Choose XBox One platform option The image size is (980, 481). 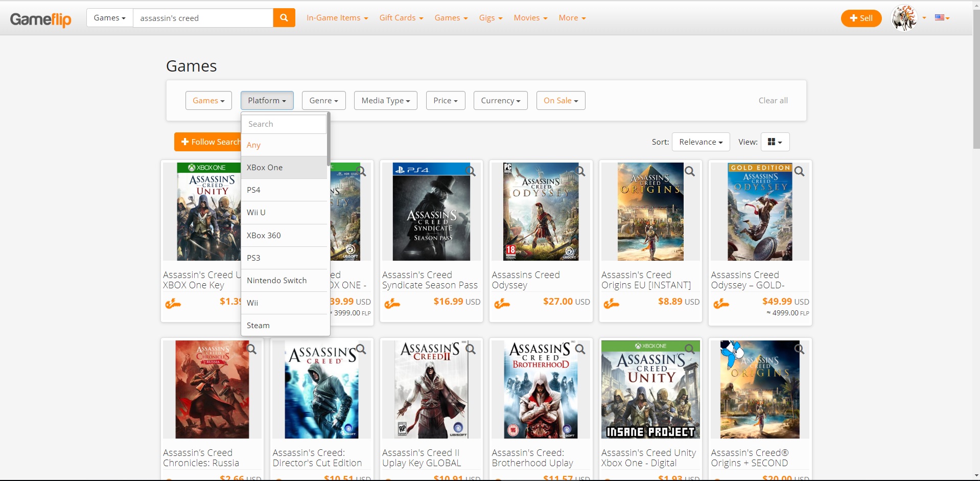pos(284,168)
